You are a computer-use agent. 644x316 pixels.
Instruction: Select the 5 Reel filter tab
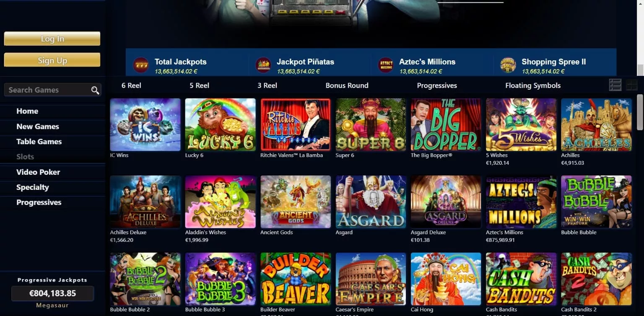[199, 85]
